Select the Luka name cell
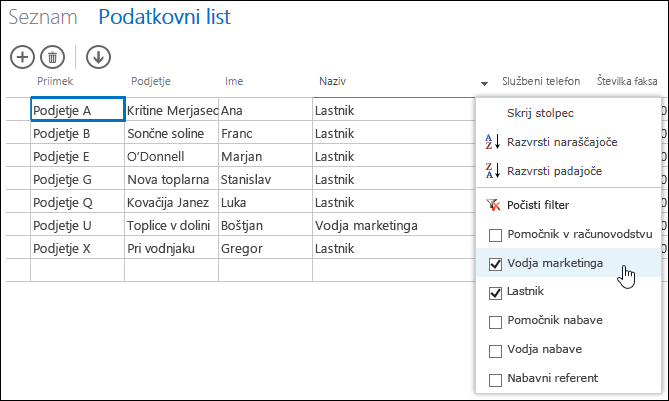Viewport: 669px width, 401px height. tap(265, 201)
